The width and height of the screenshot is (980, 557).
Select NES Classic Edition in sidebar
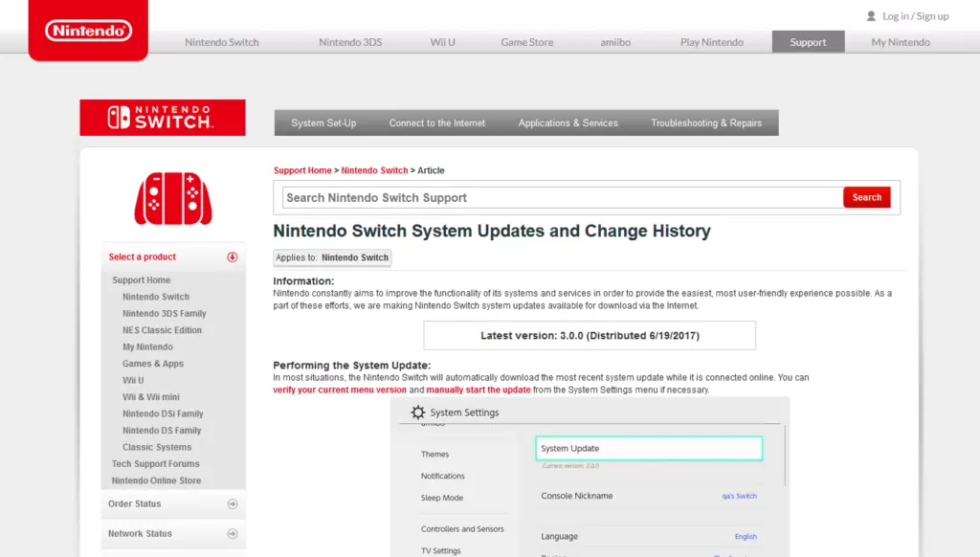coord(162,330)
